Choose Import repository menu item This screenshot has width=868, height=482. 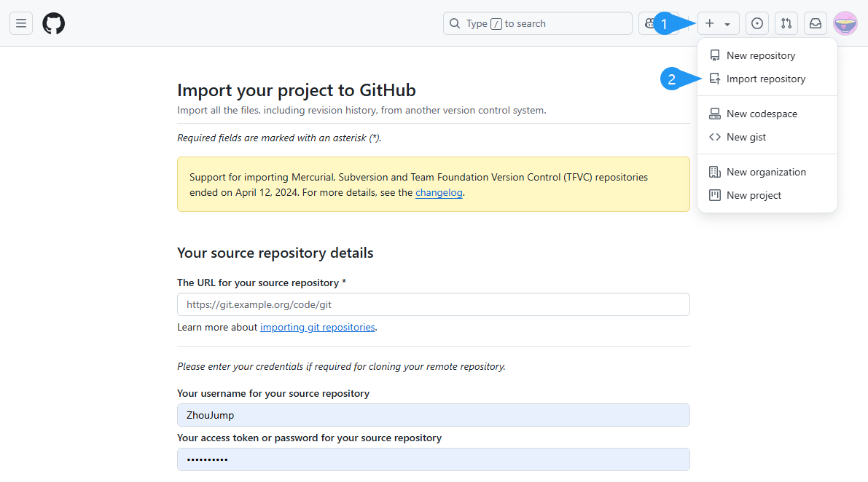765,79
